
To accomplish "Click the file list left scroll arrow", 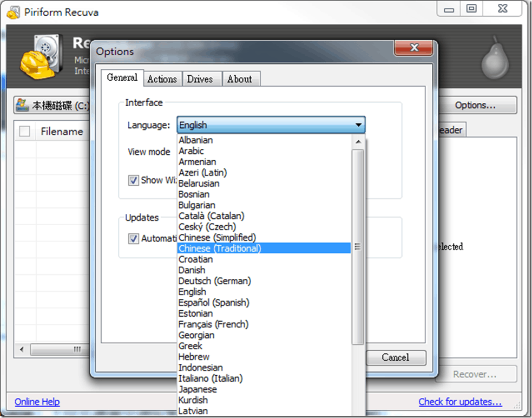I will click(22, 349).
